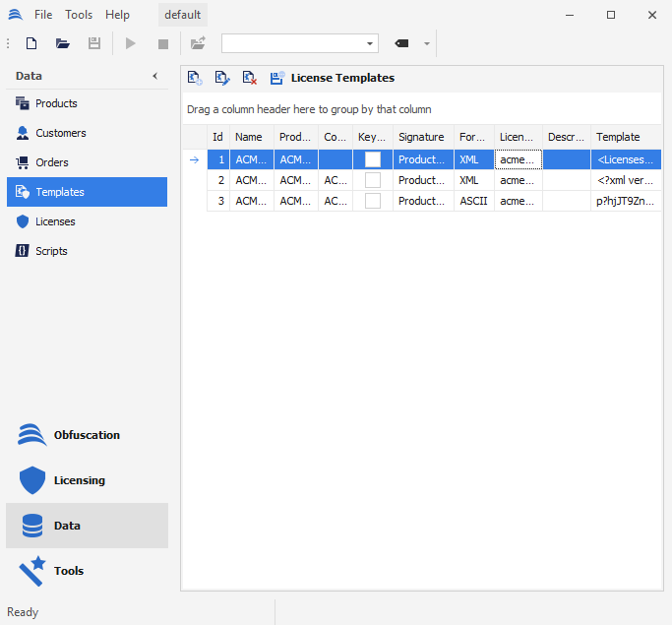Open the Products section in Data panel
672x625 pixels.
click(56, 103)
